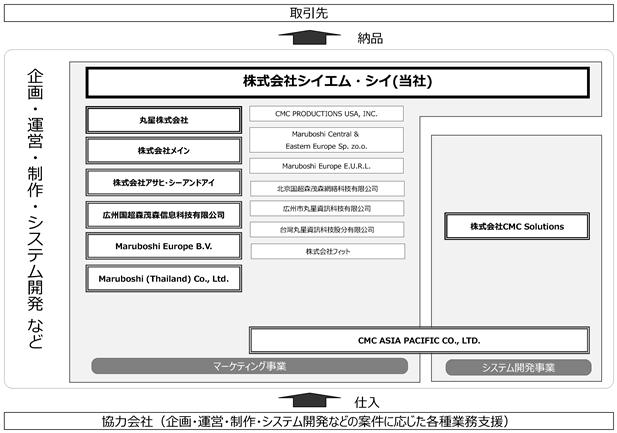Select the 仕入 label
This screenshot has height=433, width=617.
pos(367,403)
